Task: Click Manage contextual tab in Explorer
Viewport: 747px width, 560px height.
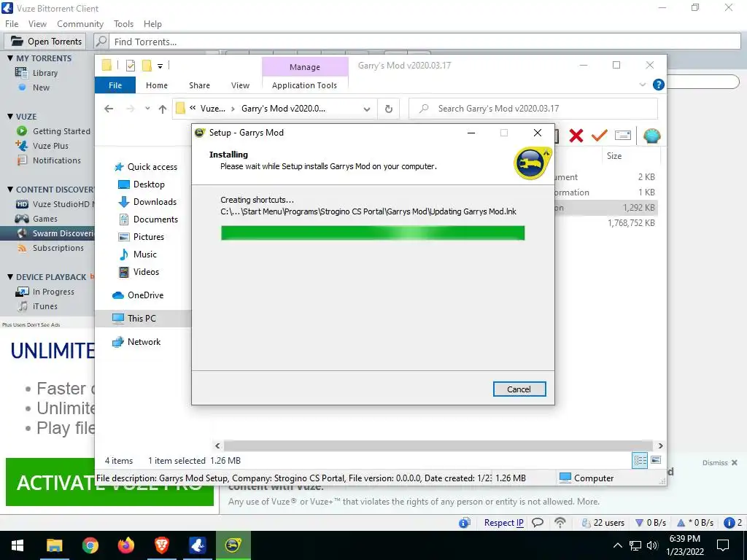Action: [305, 67]
